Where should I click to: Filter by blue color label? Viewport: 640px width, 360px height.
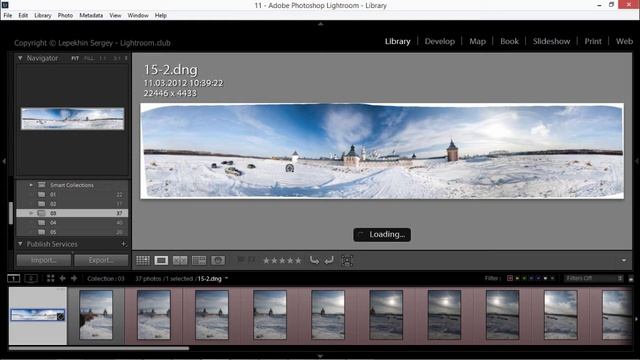point(531,278)
